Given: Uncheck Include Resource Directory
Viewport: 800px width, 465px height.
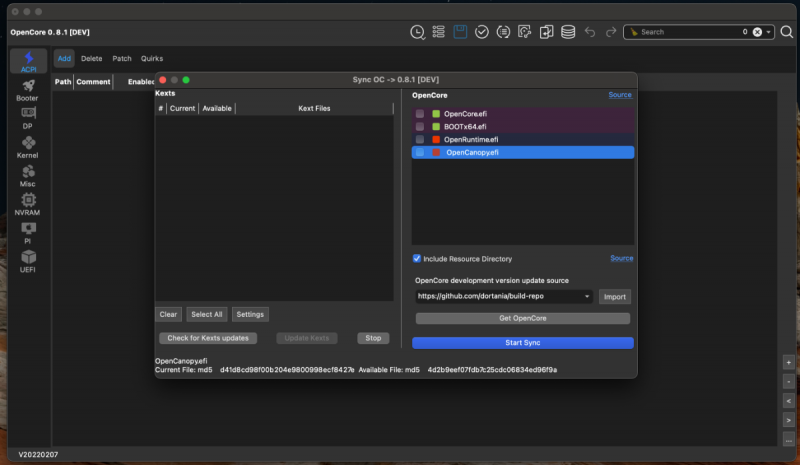Looking at the screenshot, I should (x=418, y=258).
